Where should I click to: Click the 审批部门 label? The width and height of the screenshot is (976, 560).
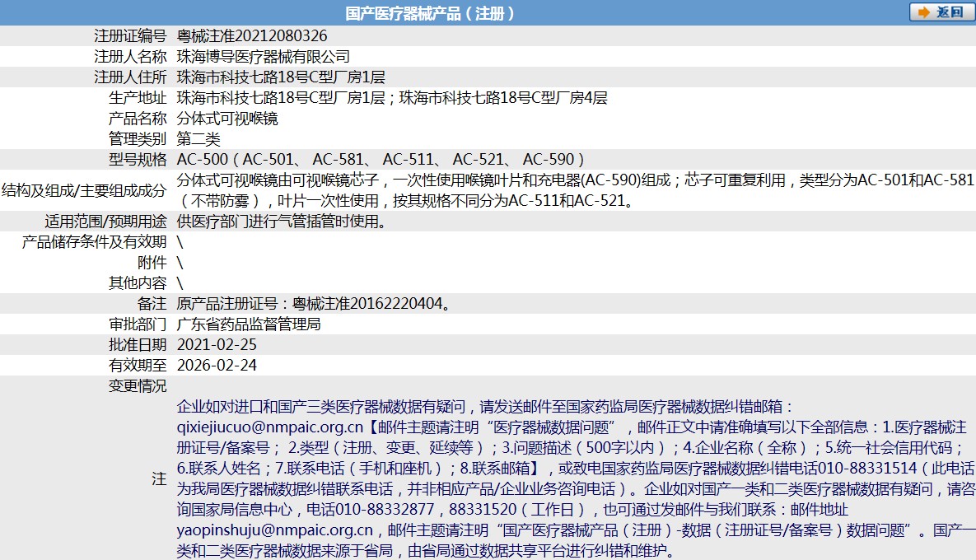click(138, 324)
